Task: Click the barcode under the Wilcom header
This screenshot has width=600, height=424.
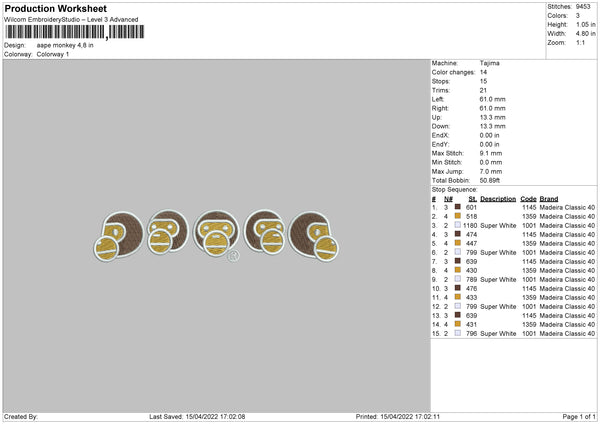Action: point(75,32)
